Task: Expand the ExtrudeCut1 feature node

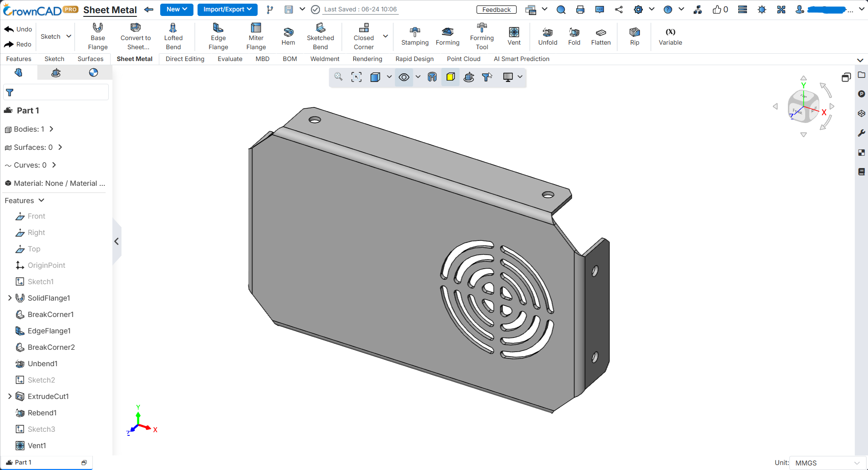Action: (10, 396)
